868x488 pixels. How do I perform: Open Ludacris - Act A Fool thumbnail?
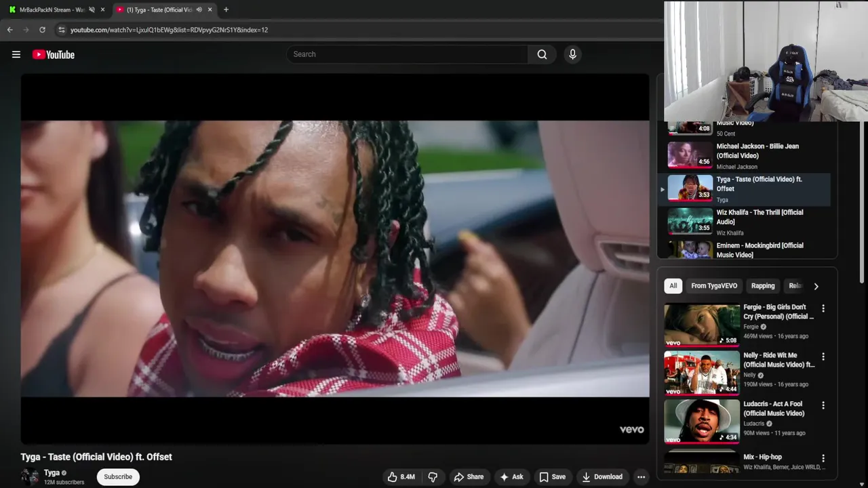(702, 422)
